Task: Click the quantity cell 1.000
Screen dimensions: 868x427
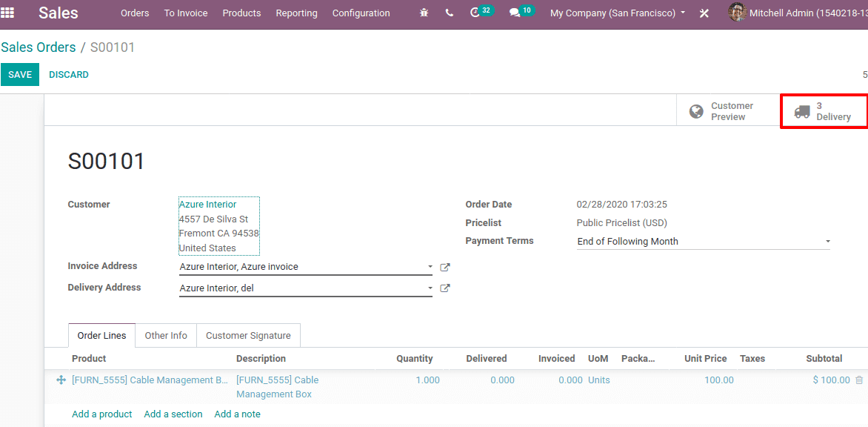Action: coord(428,380)
